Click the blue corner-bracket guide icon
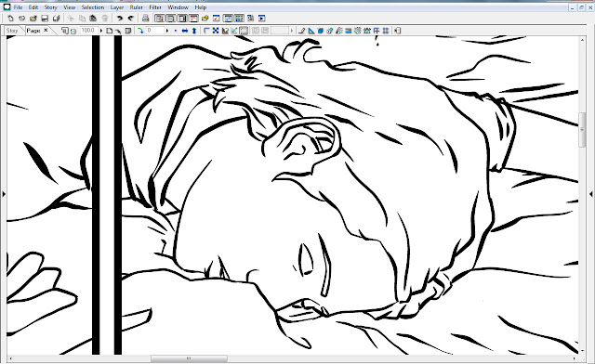Screen dimensions: 595x364 click(206, 31)
